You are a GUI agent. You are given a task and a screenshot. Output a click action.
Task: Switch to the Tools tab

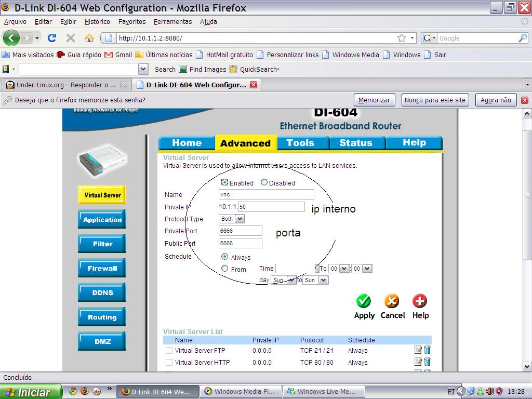click(300, 143)
